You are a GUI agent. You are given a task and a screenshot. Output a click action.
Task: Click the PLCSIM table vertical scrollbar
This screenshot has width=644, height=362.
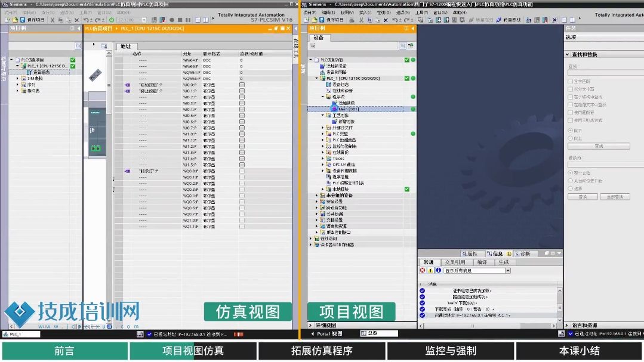pos(109,187)
